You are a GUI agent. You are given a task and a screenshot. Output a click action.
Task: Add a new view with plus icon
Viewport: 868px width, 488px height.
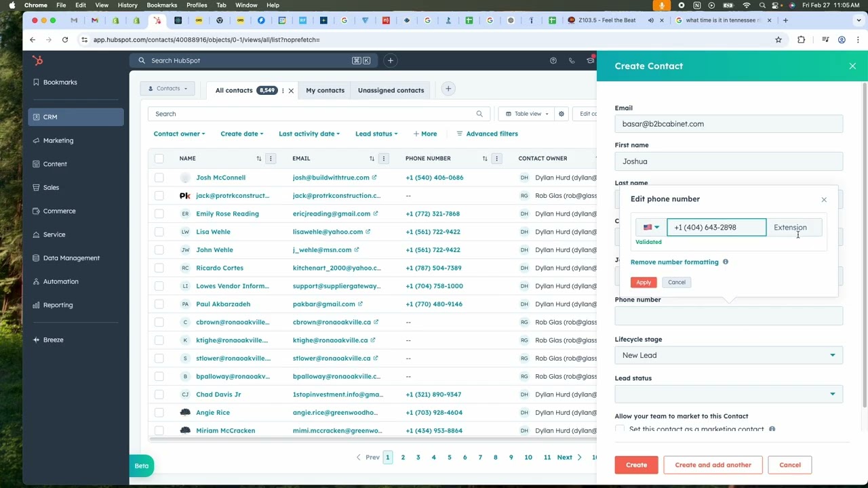pos(448,89)
